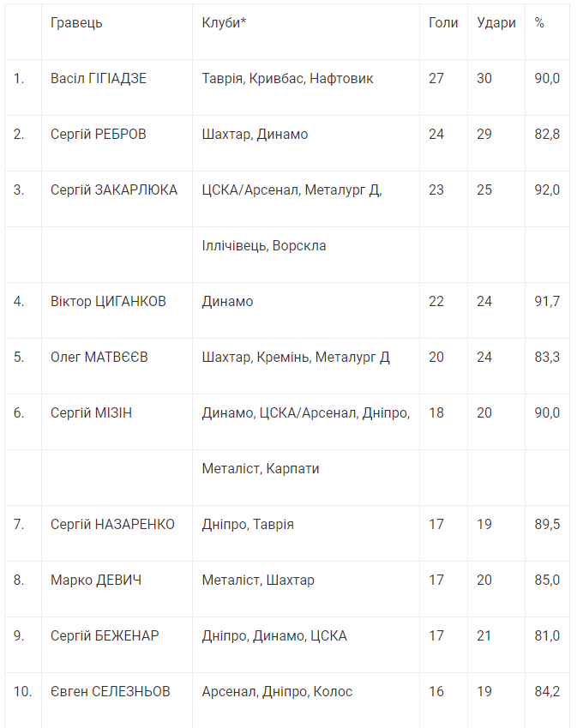
Task: Select player name Васіл ГІГІАДЗЕ
Action: (99, 79)
